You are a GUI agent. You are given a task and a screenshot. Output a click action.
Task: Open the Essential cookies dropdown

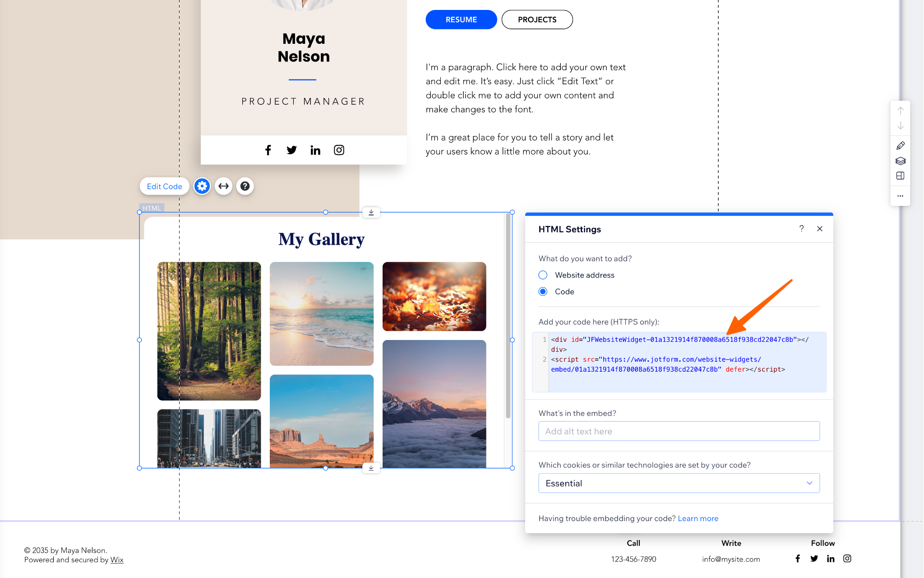[x=679, y=483]
